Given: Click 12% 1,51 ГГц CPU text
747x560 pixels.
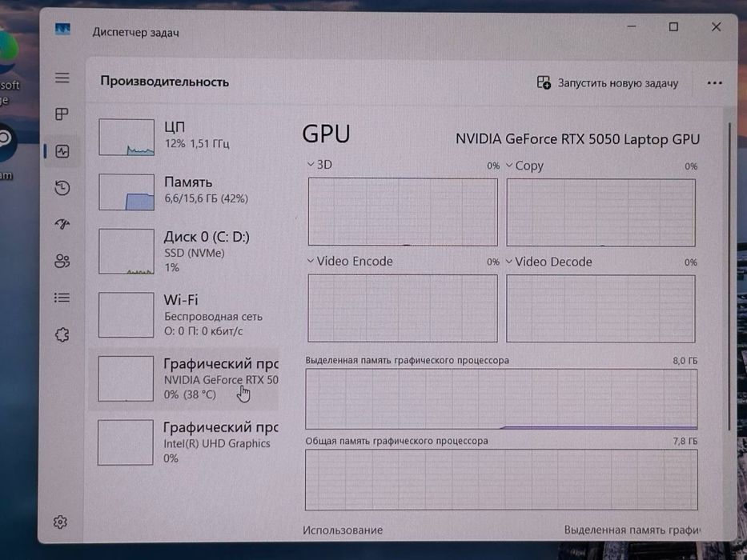Looking at the screenshot, I should click(x=197, y=143).
